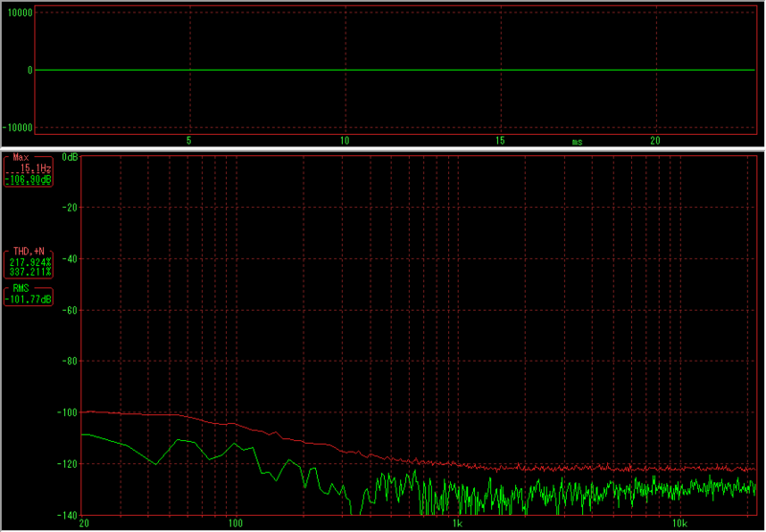The image size is (766, 532).
Task: Click the -100 label on spectrum axis
Action: point(67,412)
